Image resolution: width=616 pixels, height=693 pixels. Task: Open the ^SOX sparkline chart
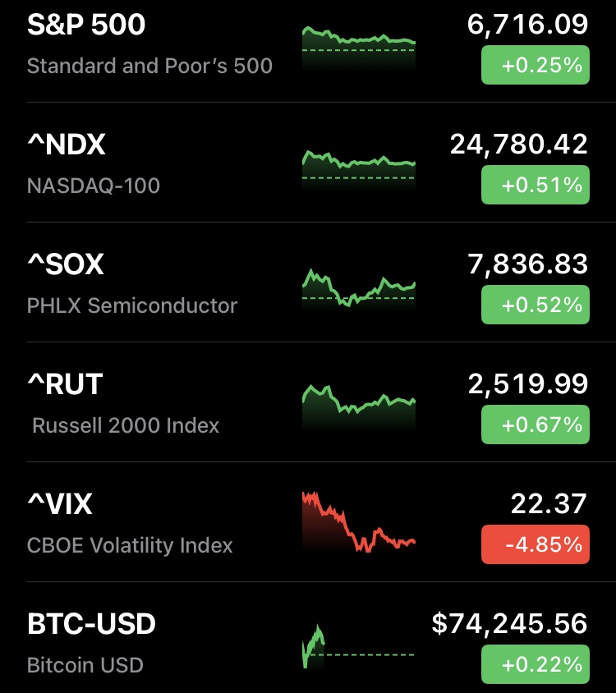pos(359,289)
